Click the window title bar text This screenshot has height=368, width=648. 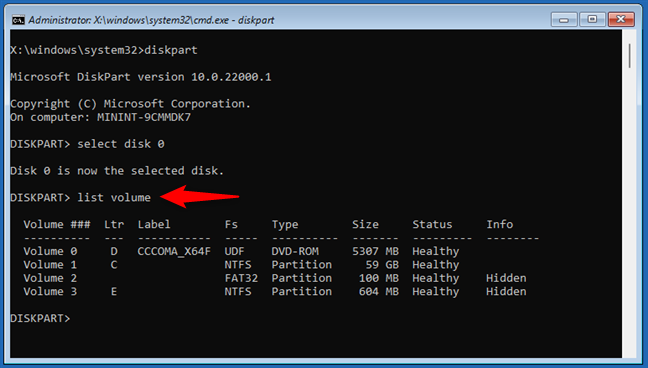click(x=151, y=20)
